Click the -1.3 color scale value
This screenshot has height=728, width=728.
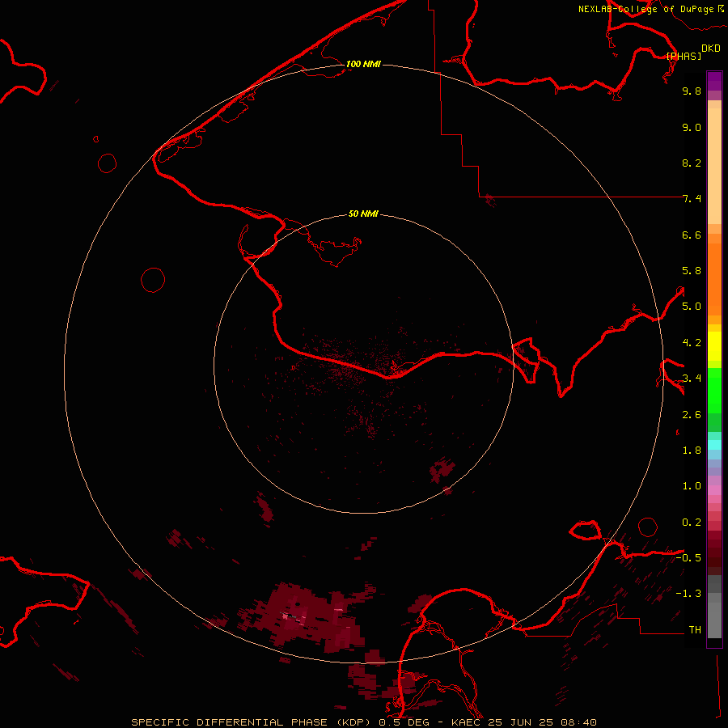(x=688, y=595)
